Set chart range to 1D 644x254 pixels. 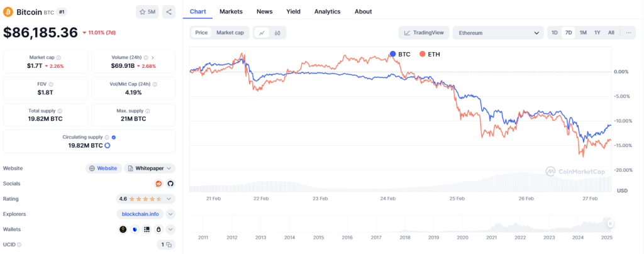pyautogui.click(x=555, y=33)
